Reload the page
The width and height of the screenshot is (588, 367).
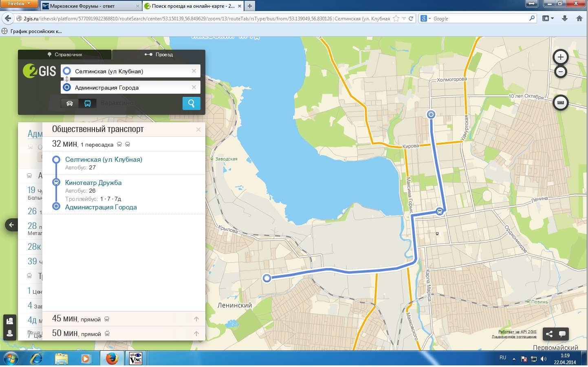click(x=411, y=18)
